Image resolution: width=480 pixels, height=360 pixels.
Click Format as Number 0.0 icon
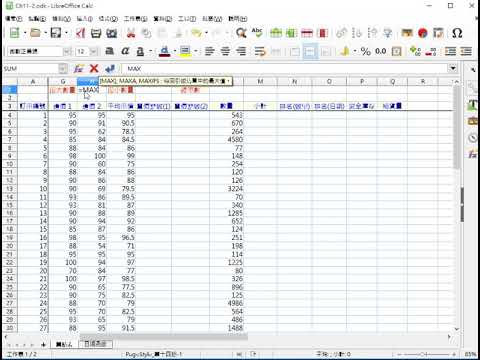(381, 51)
